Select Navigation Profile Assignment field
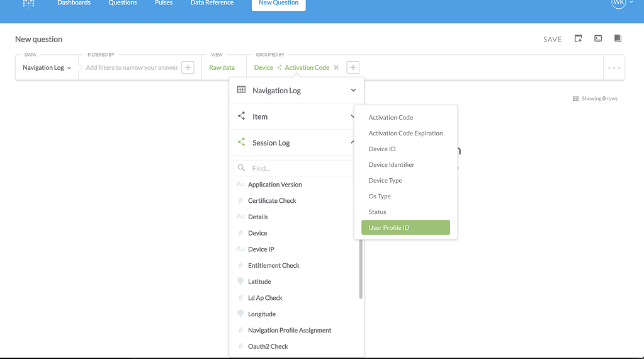644x359 pixels. pyautogui.click(x=290, y=331)
